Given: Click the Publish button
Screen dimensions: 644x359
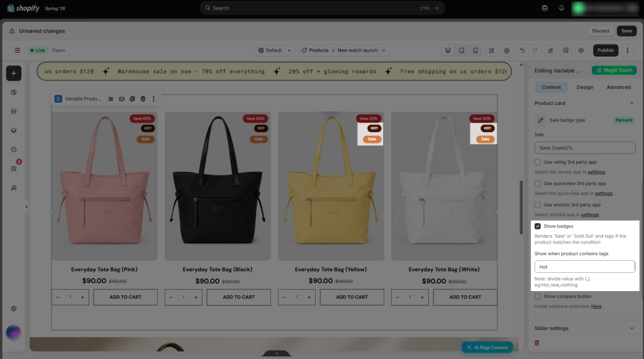Looking at the screenshot, I should 606,50.
